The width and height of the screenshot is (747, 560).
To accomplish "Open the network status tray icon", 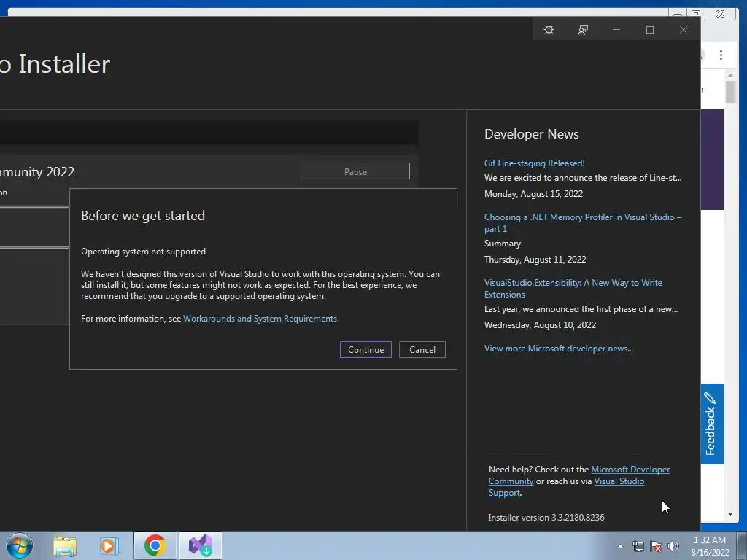I will (638, 546).
